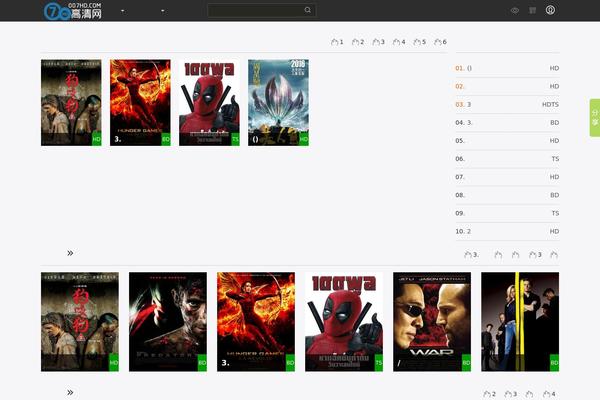Click the green HD badge on mermaid poster
Viewport: 600px width, 400px height.
click(x=304, y=139)
